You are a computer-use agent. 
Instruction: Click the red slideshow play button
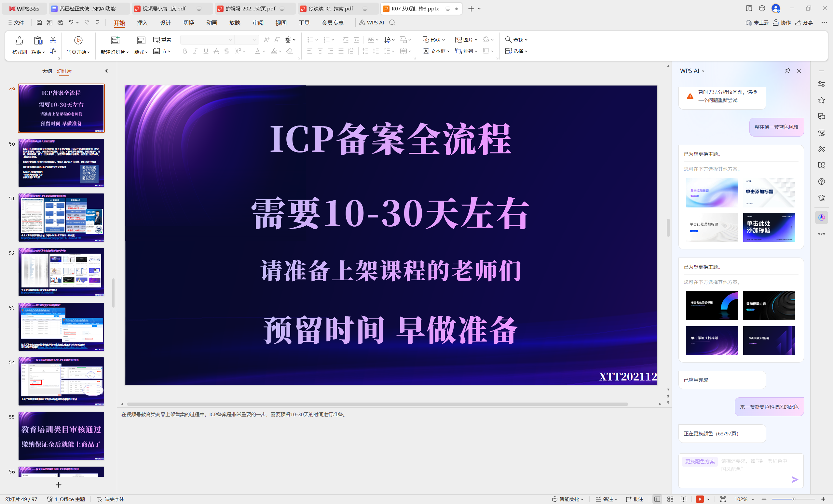700,499
